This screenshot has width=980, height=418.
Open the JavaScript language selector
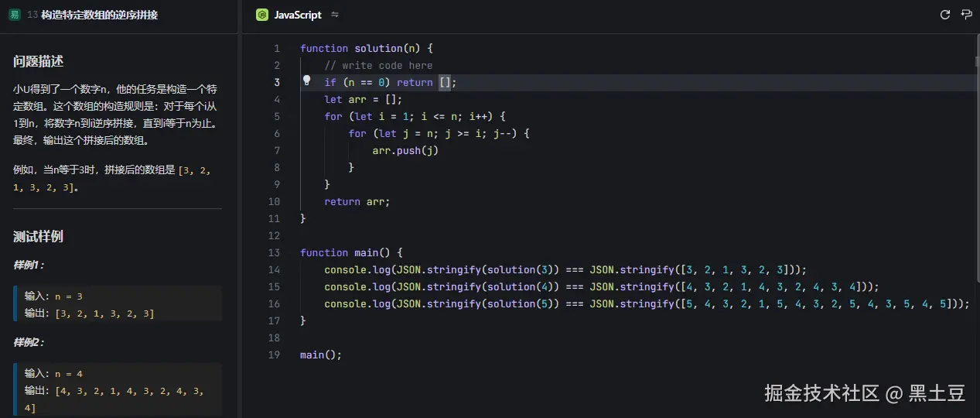(298, 15)
